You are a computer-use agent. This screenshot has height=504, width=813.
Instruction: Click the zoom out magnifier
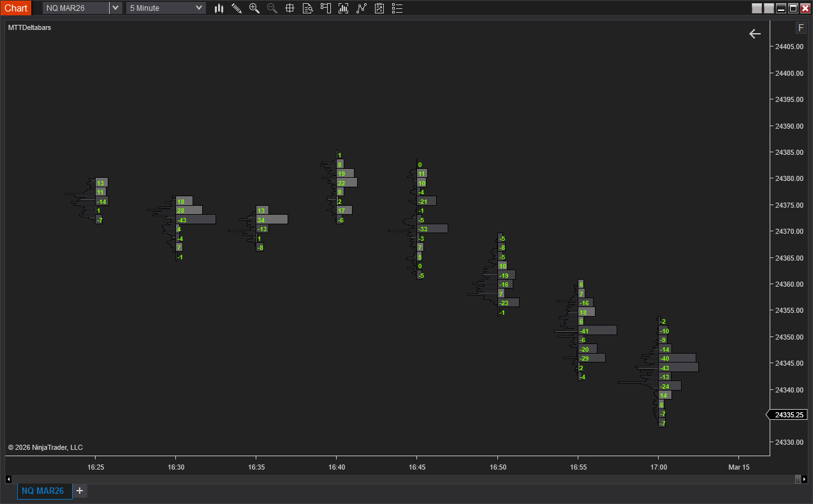click(272, 8)
